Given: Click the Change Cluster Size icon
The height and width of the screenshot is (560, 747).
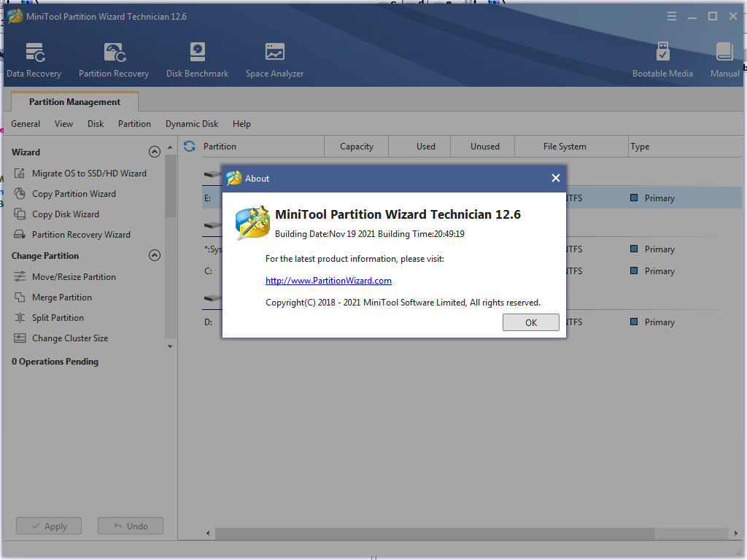Looking at the screenshot, I should click(x=20, y=338).
